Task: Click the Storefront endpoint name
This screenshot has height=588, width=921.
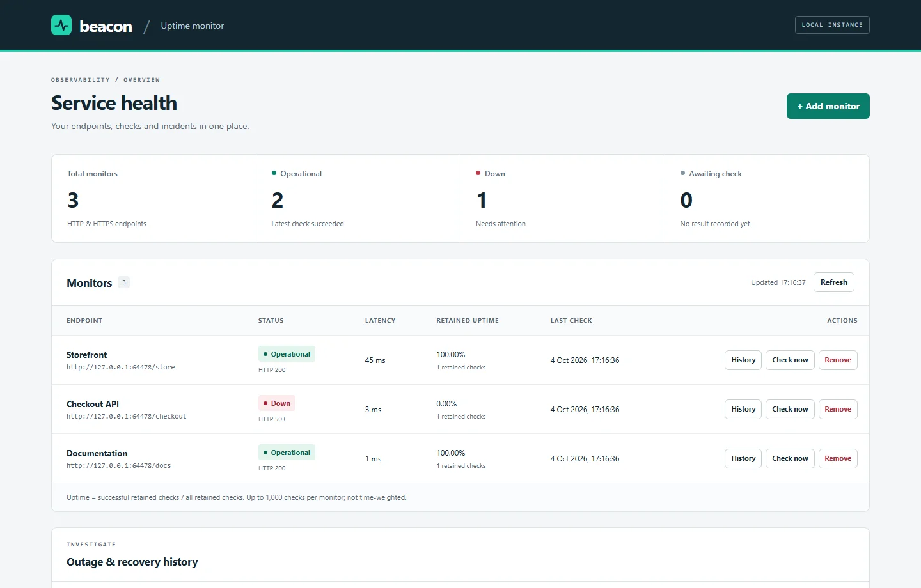Action: click(87, 355)
